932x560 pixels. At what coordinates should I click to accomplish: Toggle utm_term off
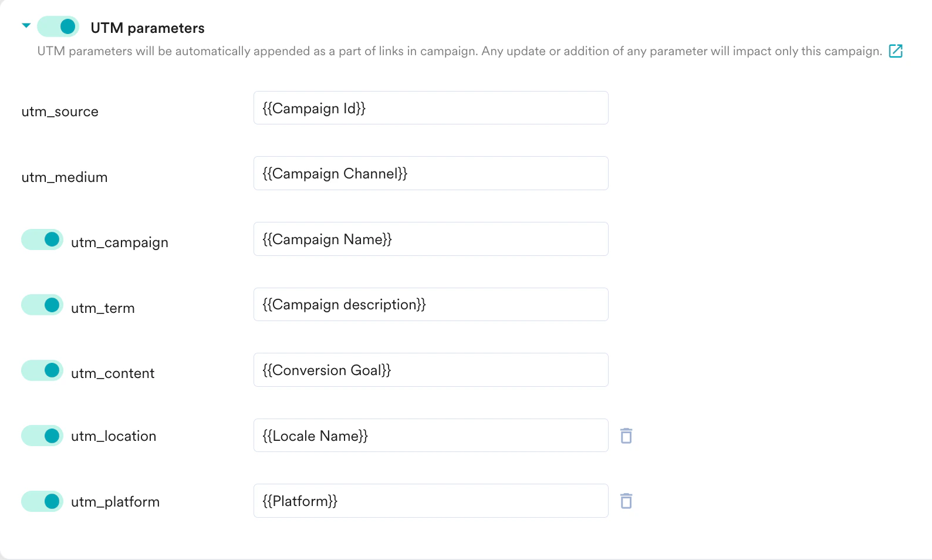[42, 305]
